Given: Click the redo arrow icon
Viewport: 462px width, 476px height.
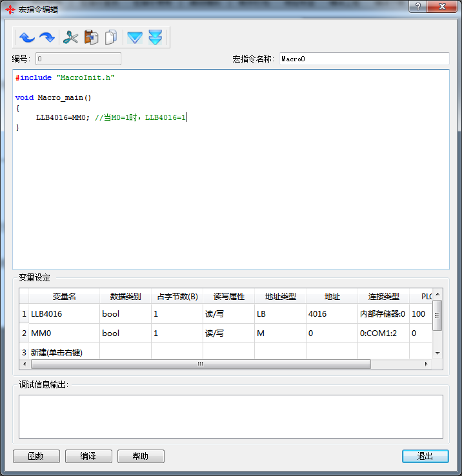Looking at the screenshot, I should pyautogui.click(x=47, y=38).
